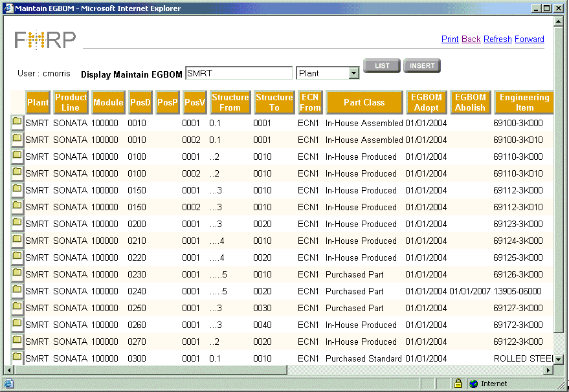Click the FMRP logo
This screenshot has height=392, width=569.
pyautogui.click(x=45, y=39)
